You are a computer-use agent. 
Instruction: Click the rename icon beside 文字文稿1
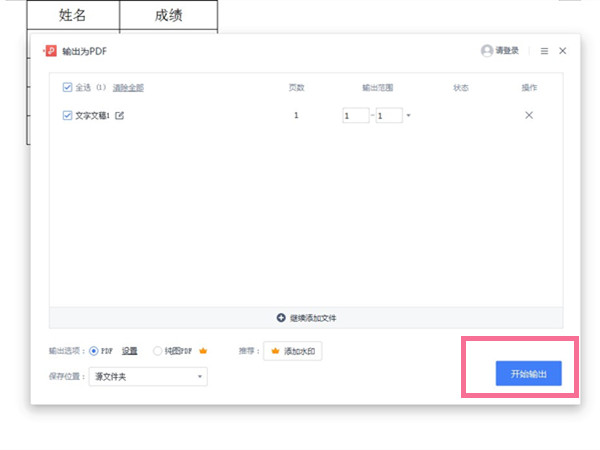pyautogui.click(x=120, y=115)
